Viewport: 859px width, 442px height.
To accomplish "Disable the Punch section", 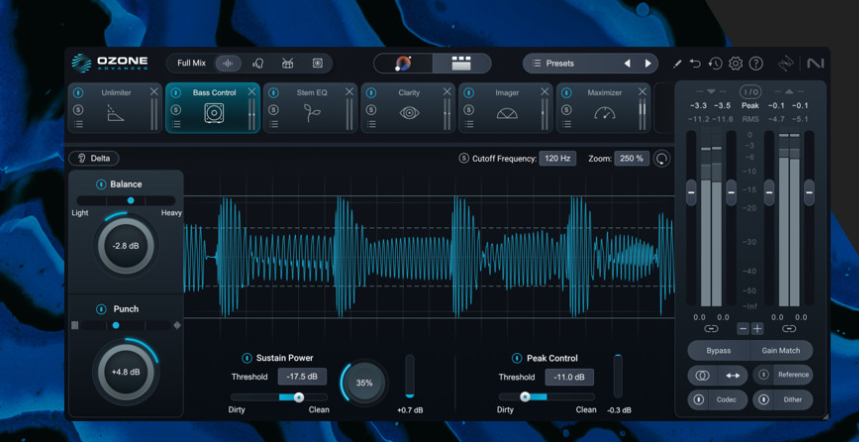I will (x=101, y=309).
